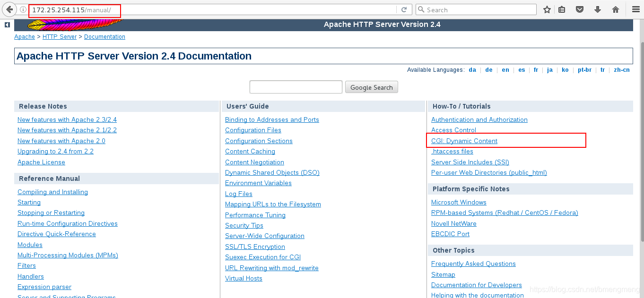Image resolution: width=644 pixels, height=298 pixels.
Task: Open Log Files link
Action: 239,194
